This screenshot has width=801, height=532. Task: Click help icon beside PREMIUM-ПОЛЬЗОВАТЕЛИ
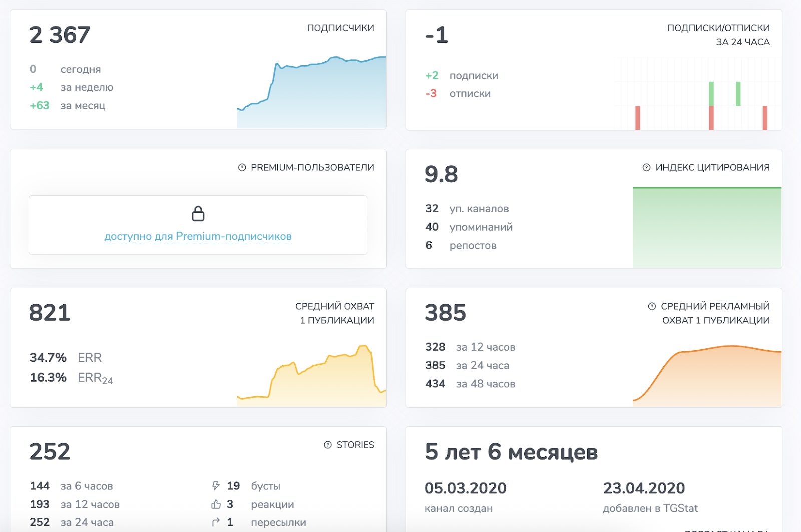pos(242,168)
